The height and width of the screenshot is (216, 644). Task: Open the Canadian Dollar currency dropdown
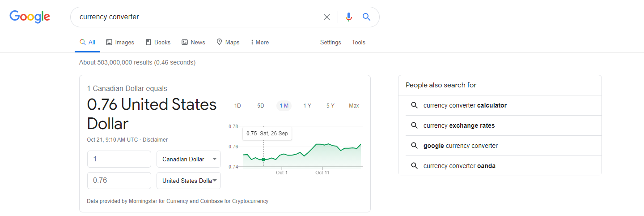(189, 159)
